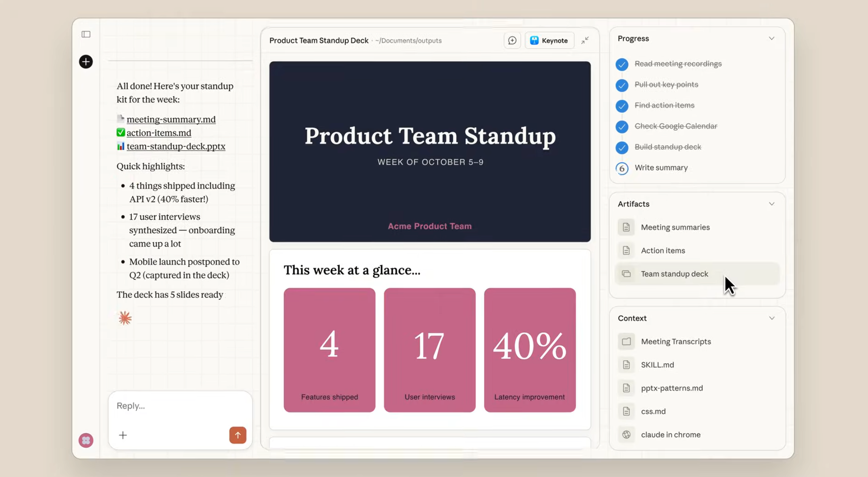This screenshot has height=477, width=868.
Task: Click the black new chat plus button
Action: coord(86,62)
